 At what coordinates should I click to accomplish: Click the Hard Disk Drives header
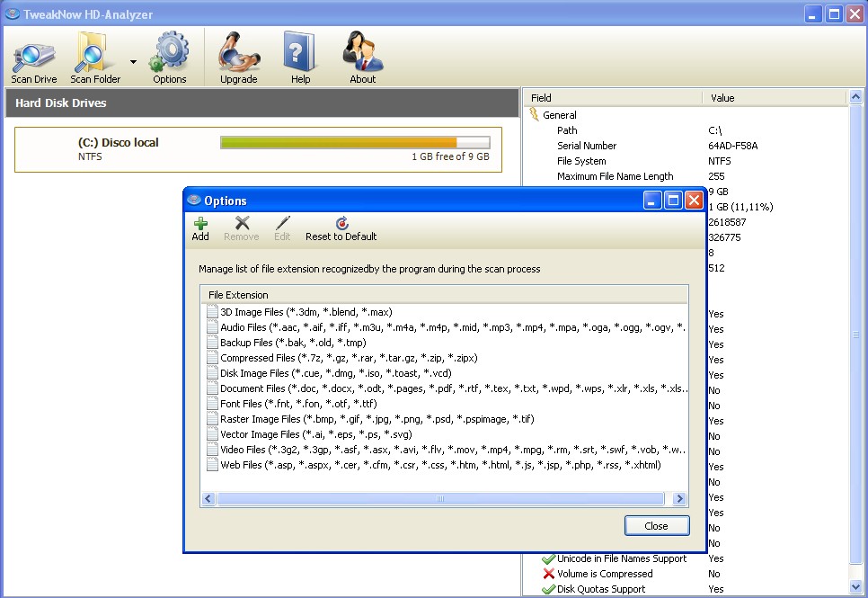(x=261, y=103)
